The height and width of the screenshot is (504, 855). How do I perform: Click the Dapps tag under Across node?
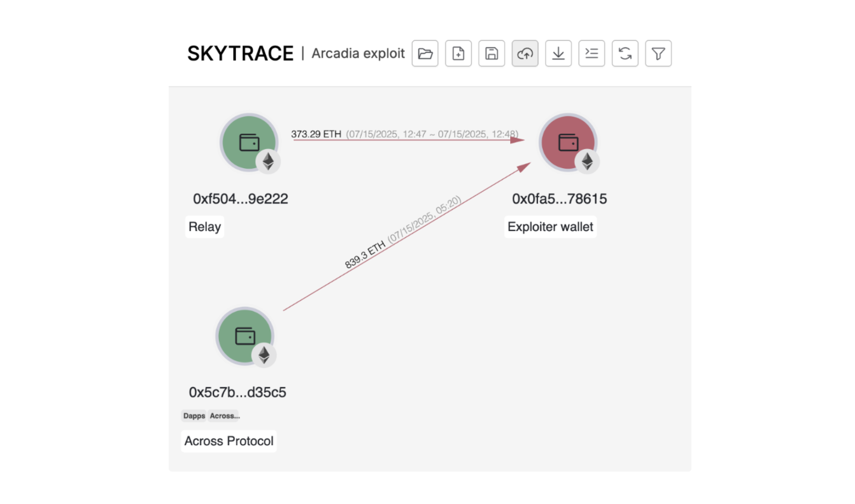194,416
